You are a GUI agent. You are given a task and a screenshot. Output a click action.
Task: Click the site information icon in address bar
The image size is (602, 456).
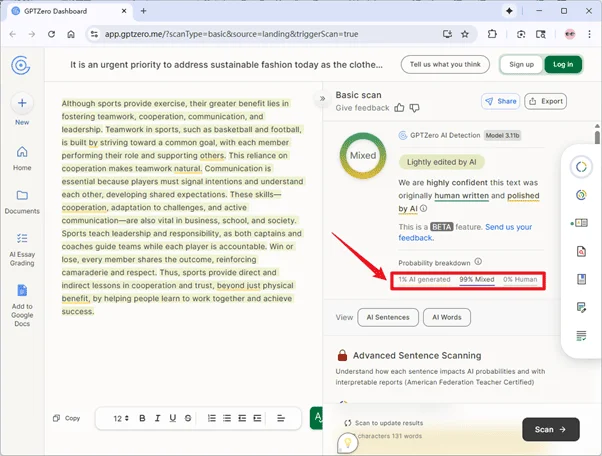(94, 34)
